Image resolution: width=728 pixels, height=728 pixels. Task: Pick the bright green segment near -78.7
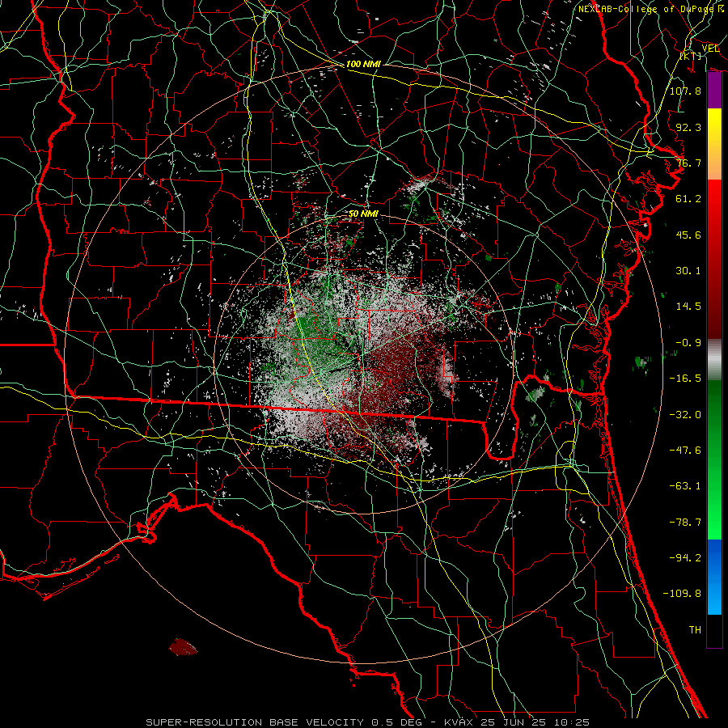point(714,523)
